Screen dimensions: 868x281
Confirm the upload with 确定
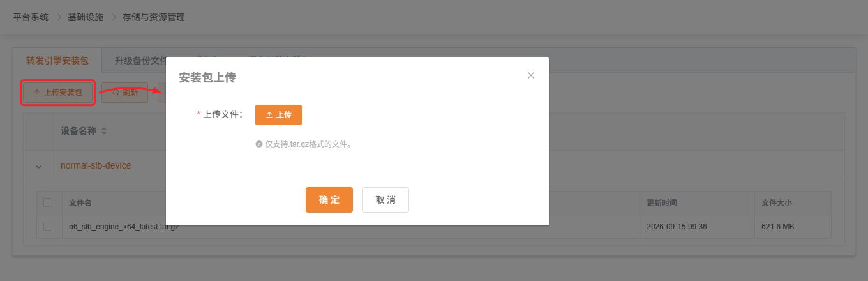[x=329, y=200]
